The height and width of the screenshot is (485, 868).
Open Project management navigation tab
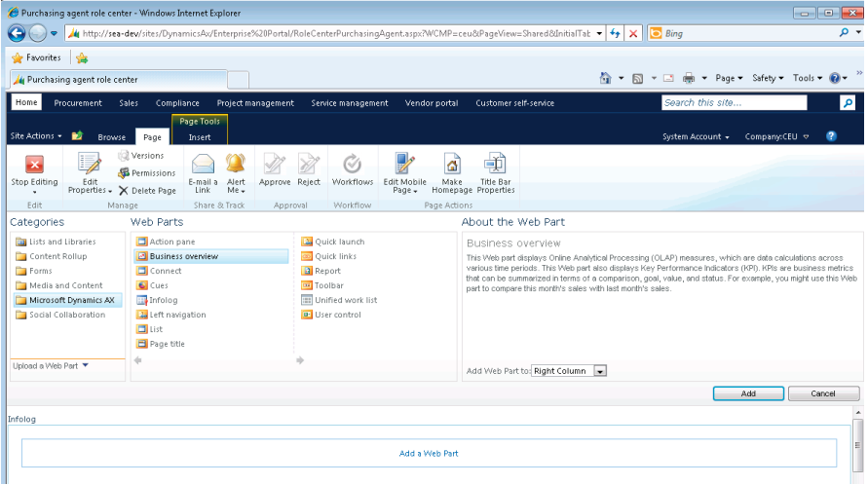click(255, 103)
